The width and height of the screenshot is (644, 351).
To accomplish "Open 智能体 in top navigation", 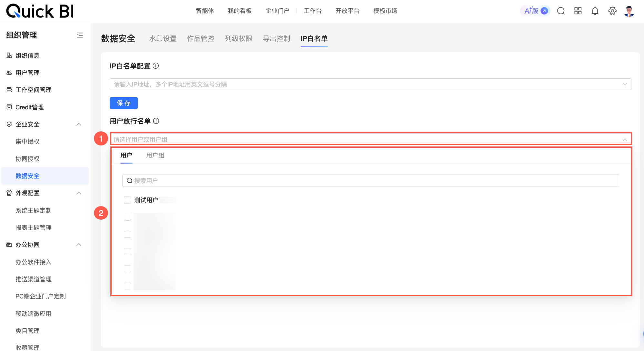I will [x=205, y=11].
